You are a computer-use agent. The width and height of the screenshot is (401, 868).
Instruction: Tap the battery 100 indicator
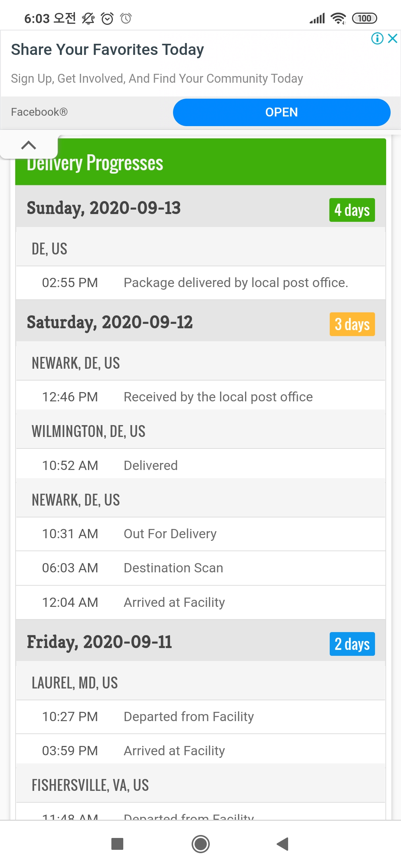364,18
